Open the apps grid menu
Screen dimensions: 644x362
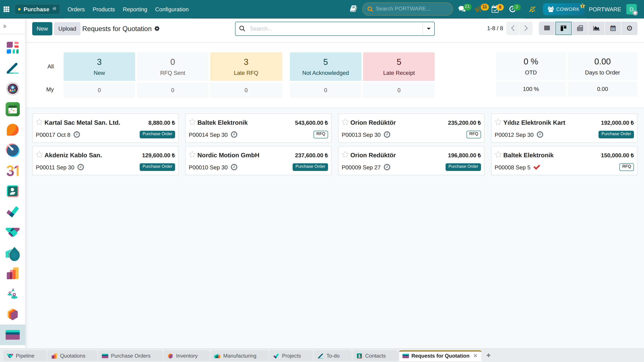[6, 9]
